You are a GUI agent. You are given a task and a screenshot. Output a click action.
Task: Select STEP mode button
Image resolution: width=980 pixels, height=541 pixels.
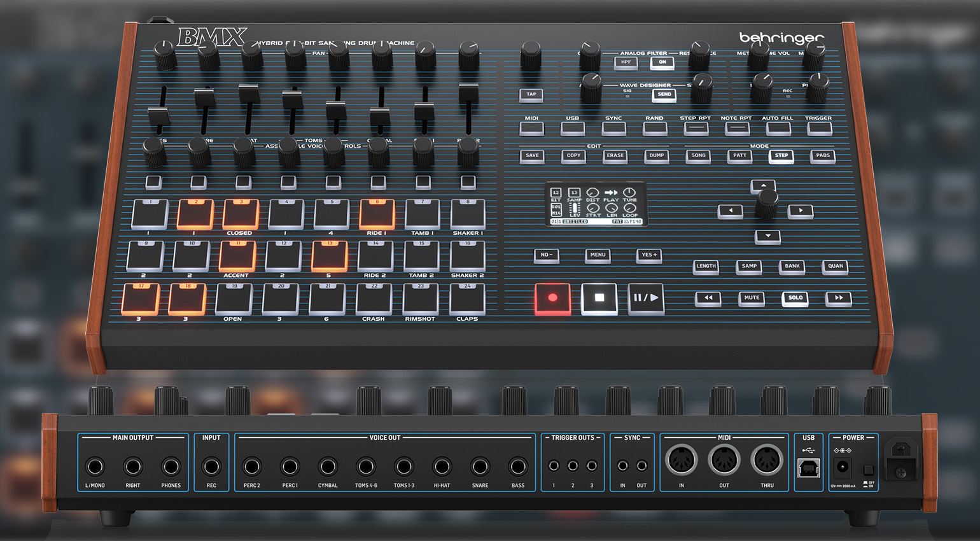[781, 155]
